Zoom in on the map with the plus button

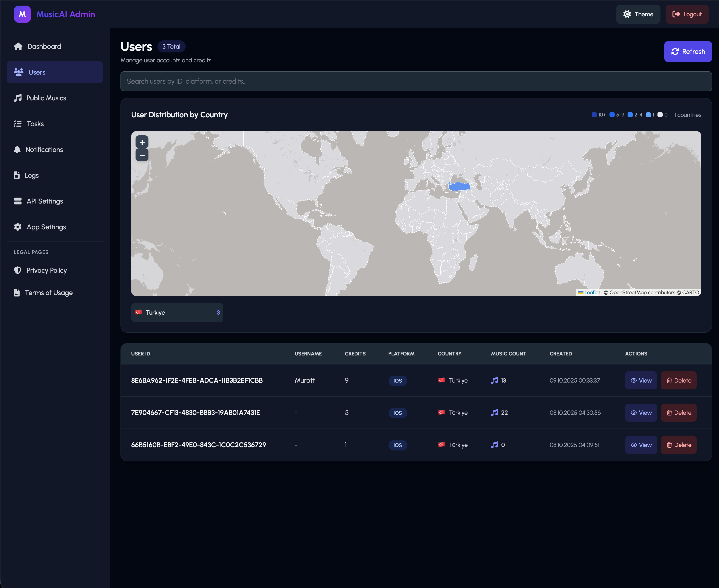tap(142, 142)
